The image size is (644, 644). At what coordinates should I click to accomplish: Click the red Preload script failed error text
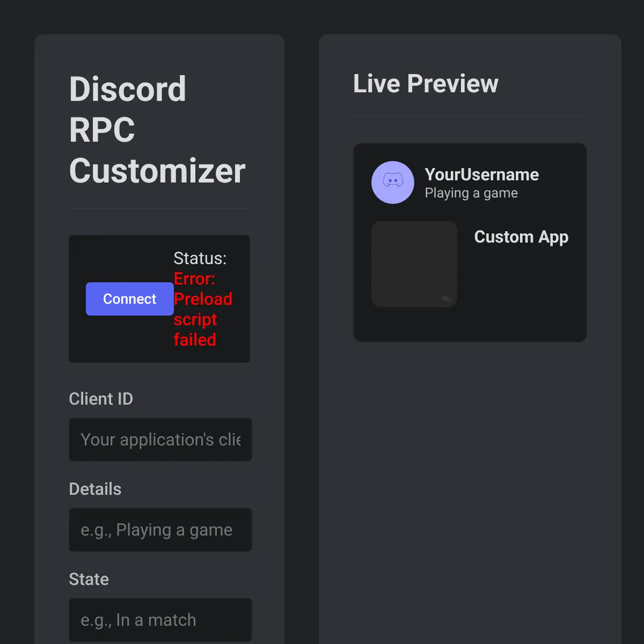[203, 309]
